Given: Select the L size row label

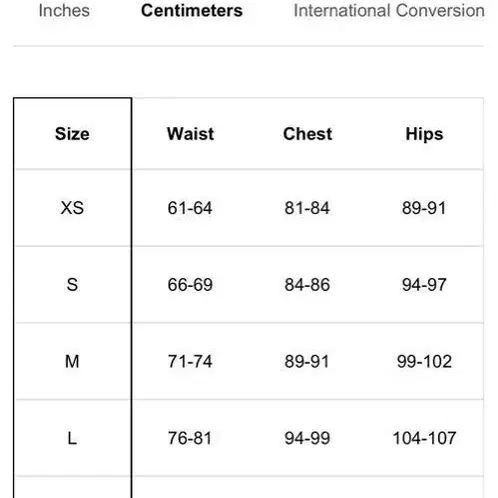Looking at the screenshot, I should 72,438.
